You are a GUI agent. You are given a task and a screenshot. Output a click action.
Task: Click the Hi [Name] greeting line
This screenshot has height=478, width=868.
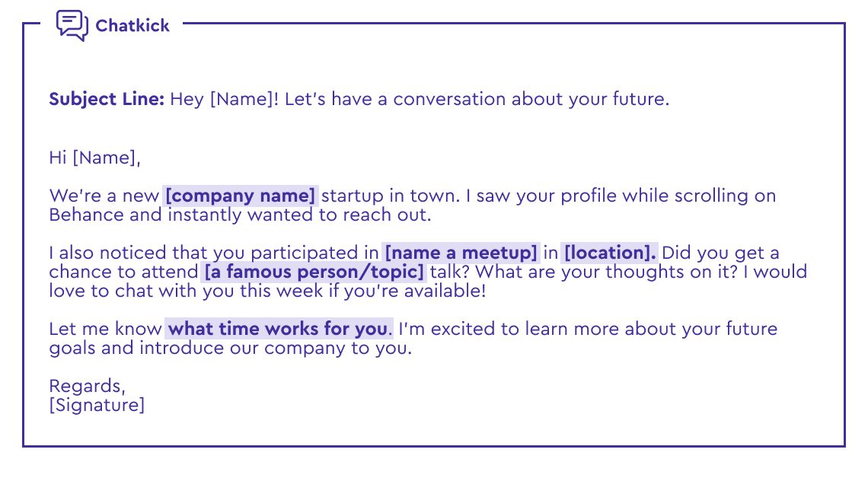coord(94,158)
